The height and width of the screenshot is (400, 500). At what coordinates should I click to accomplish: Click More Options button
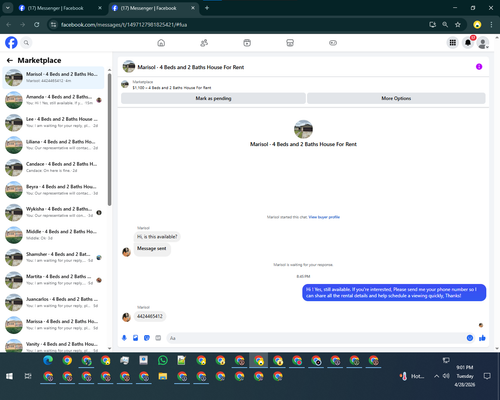click(x=396, y=98)
